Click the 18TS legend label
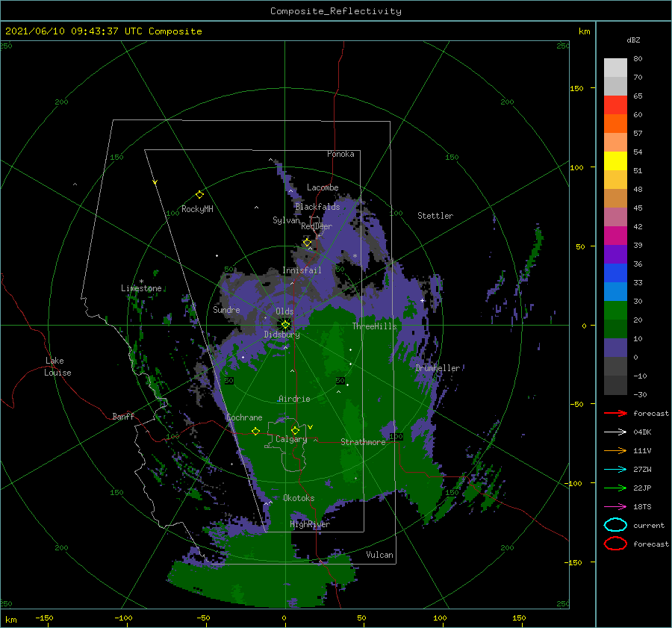Viewport: 672px width, 628px height. pos(642,507)
